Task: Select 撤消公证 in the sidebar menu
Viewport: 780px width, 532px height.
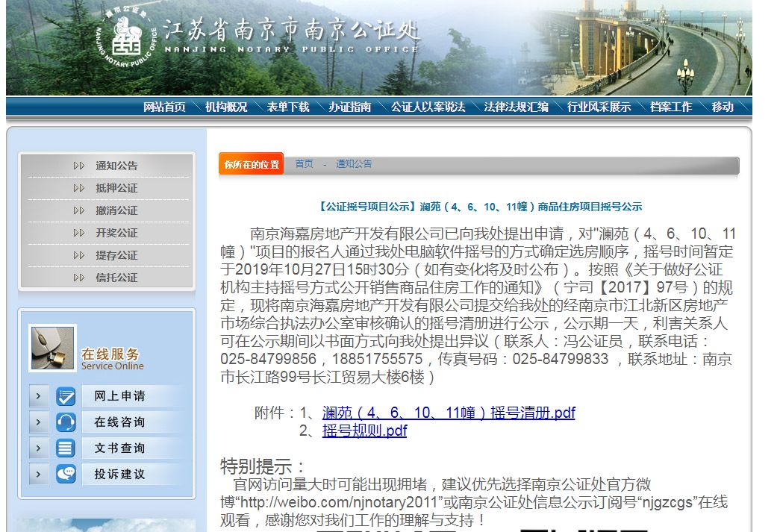Action: (116, 210)
